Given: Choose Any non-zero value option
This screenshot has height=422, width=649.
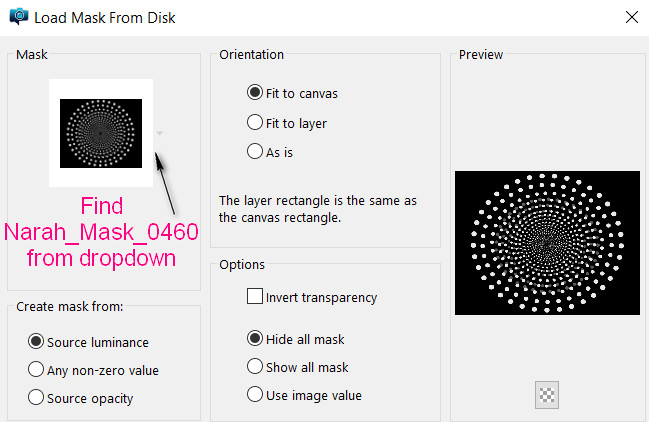Looking at the screenshot, I should pos(37,370).
